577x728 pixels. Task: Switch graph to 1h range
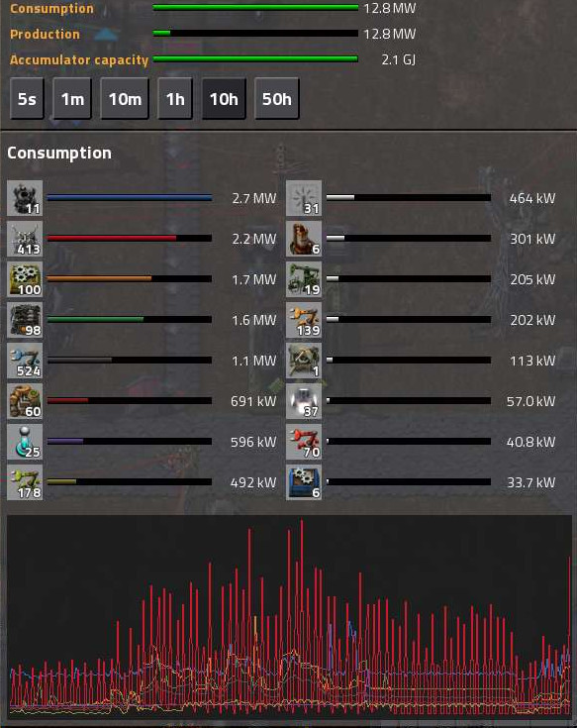tap(175, 98)
